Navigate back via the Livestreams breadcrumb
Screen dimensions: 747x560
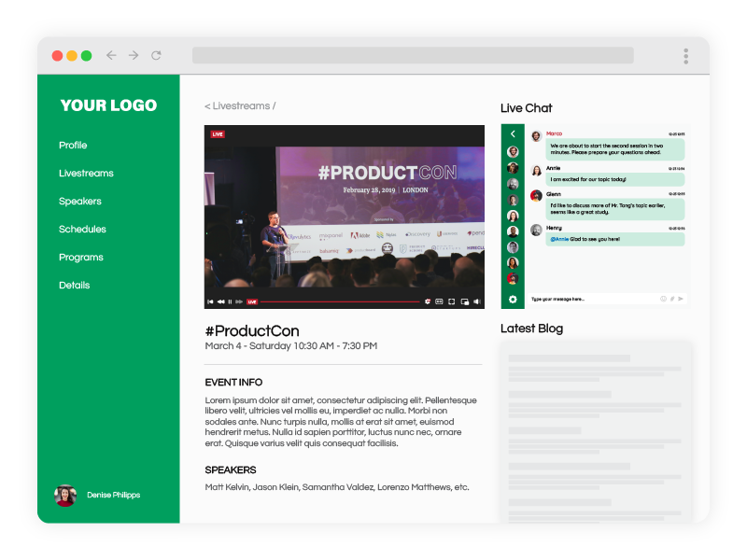click(240, 106)
